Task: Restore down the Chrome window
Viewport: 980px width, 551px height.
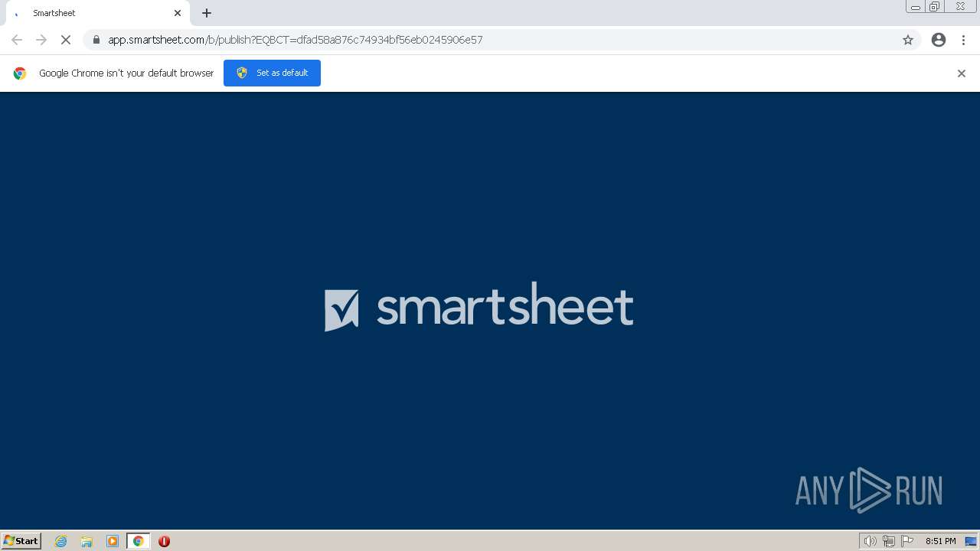Action: [x=935, y=7]
